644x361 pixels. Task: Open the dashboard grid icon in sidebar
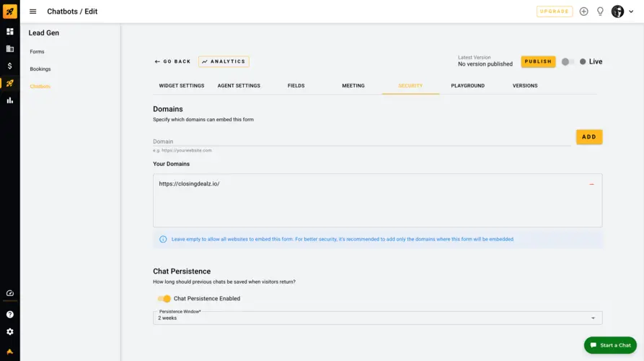tap(10, 32)
